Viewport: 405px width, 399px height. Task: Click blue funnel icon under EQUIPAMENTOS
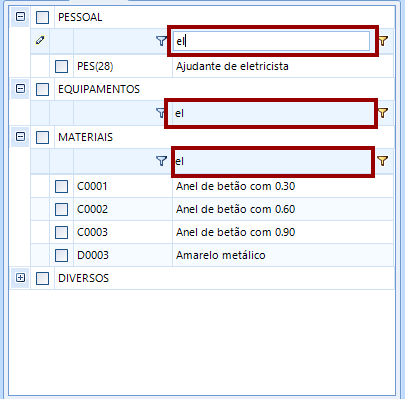161,113
